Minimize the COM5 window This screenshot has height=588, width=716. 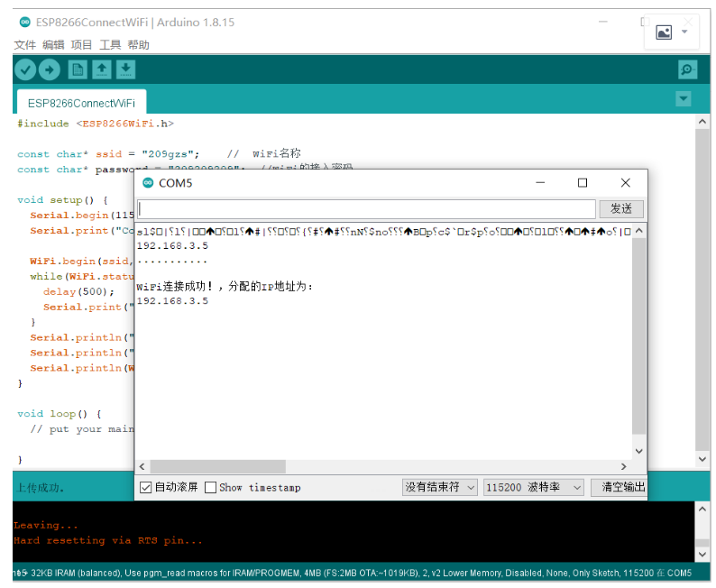click(540, 182)
